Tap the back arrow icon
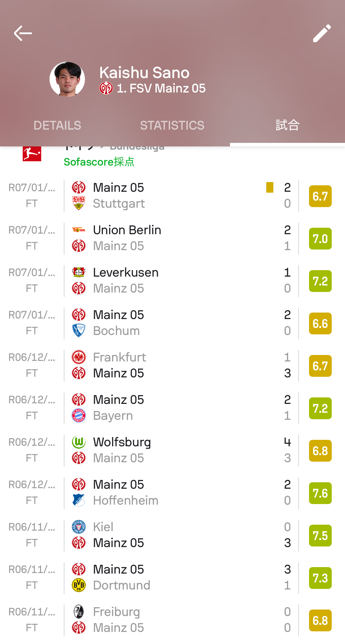Viewport: 345px width, 644px height. pos(23,33)
